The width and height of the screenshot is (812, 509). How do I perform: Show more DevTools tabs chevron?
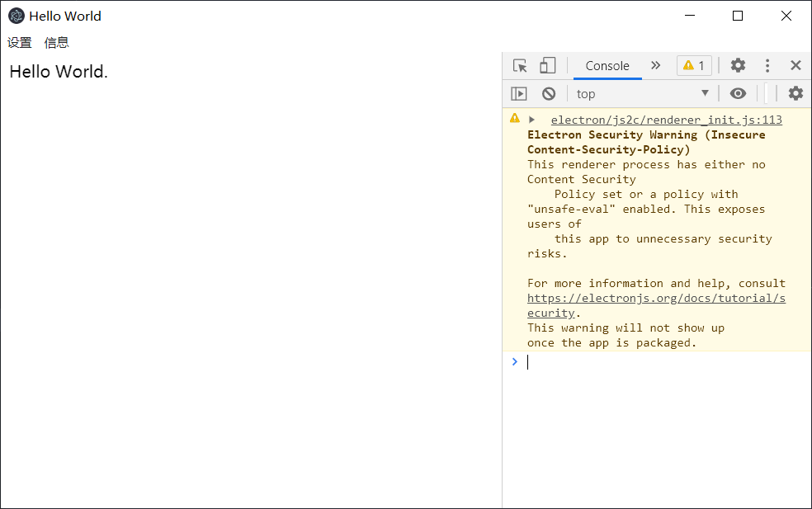click(x=655, y=65)
